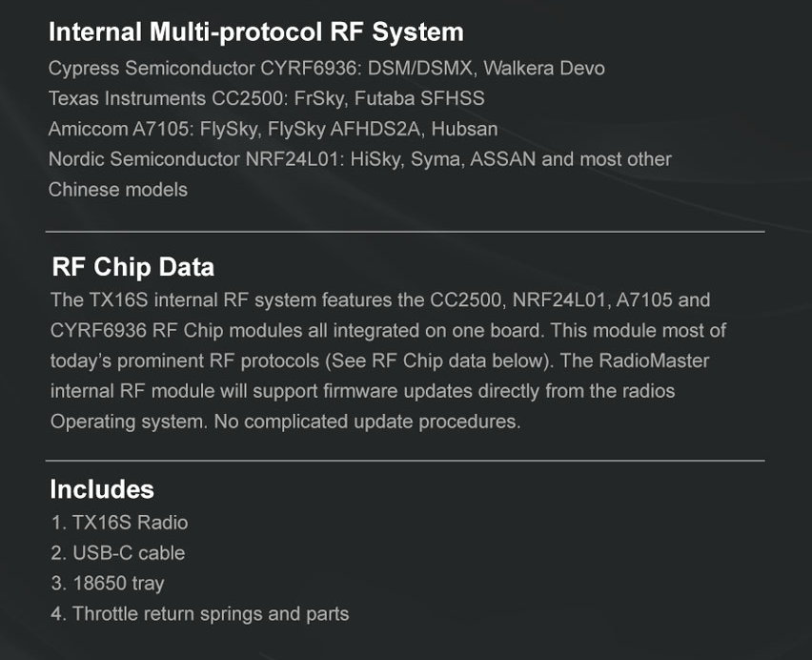Select list item '3. 18650 tray'
Image resolution: width=812 pixels, height=660 pixels.
point(108,584)
